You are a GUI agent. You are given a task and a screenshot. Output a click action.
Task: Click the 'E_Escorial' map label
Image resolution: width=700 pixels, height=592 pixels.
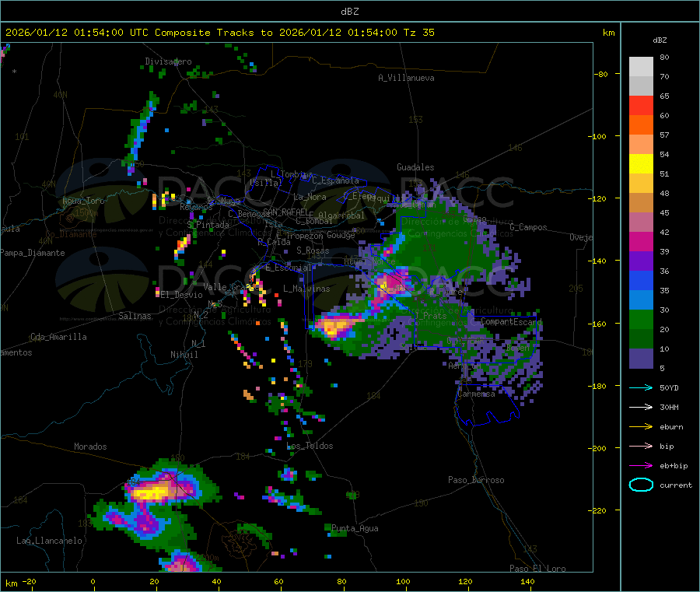pos(289,268)
